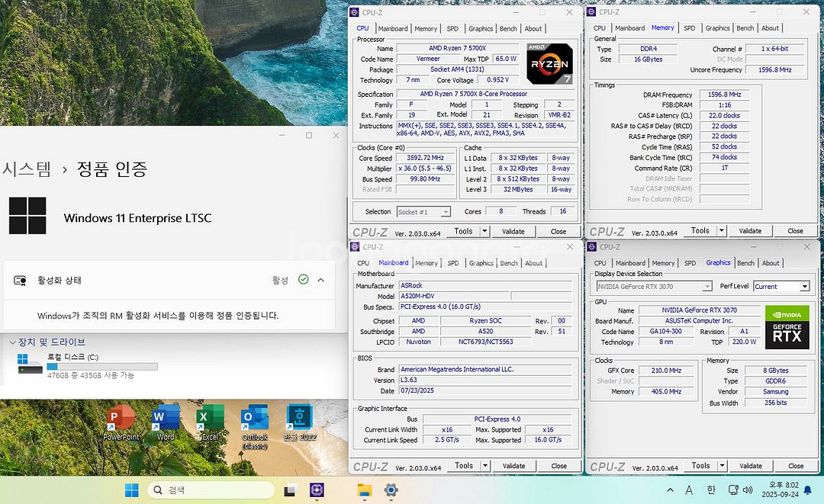Click the Windows Start button

coord(132,490)
